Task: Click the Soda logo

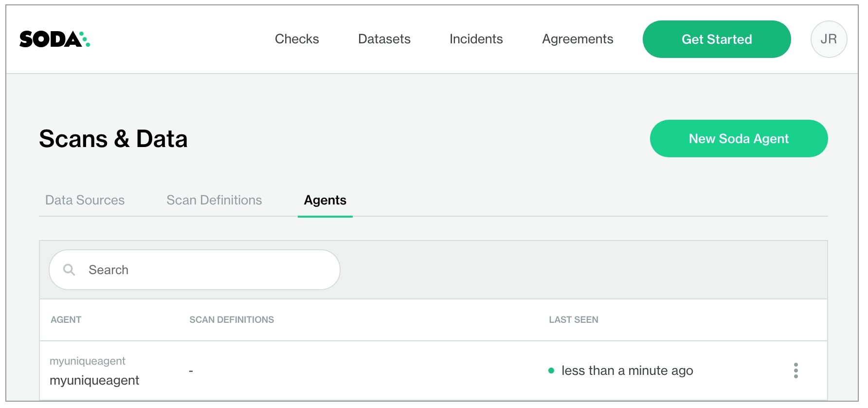Action: pos(54,39)
